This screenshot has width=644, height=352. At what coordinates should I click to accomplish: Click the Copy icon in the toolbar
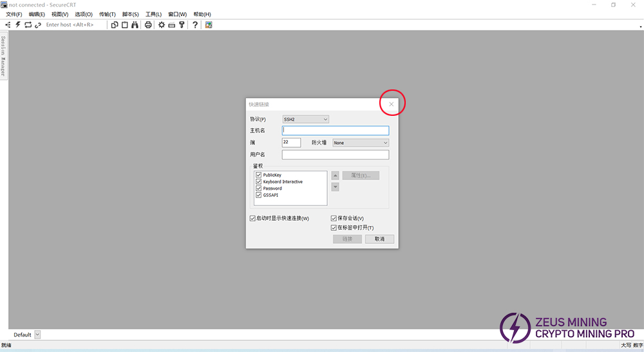pos(115,24)
